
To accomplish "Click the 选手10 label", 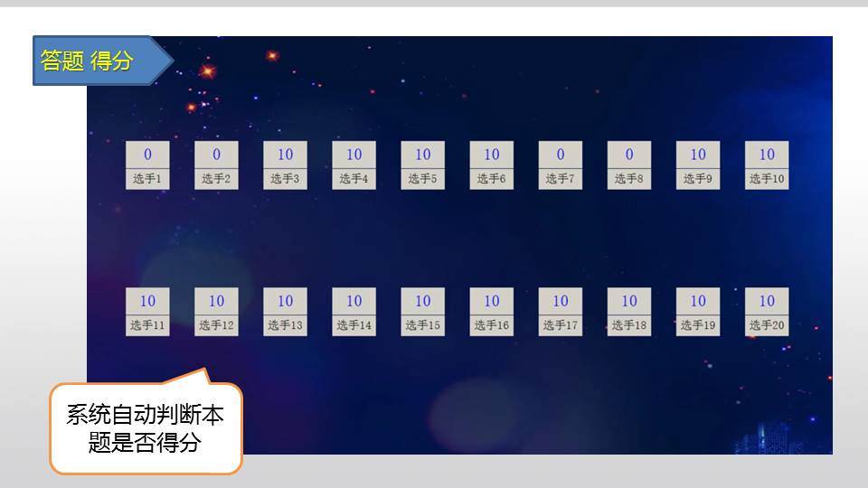I will coord(767,179).
